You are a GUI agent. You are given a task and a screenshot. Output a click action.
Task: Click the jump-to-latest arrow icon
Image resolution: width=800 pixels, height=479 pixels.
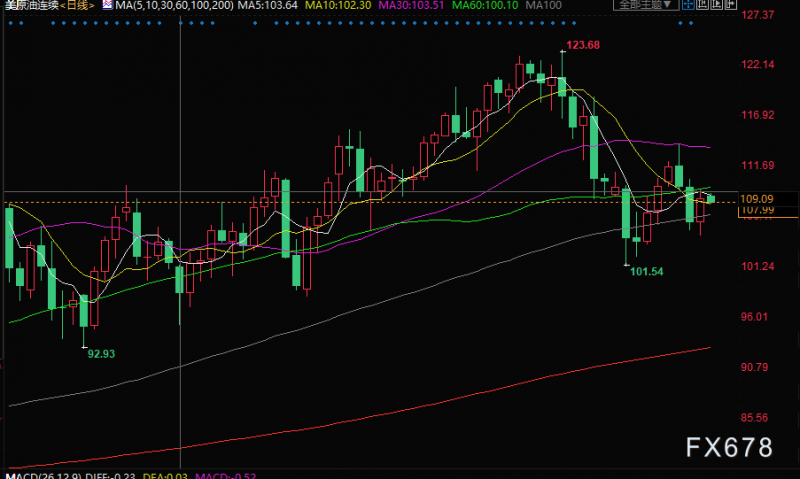point(731,5)
